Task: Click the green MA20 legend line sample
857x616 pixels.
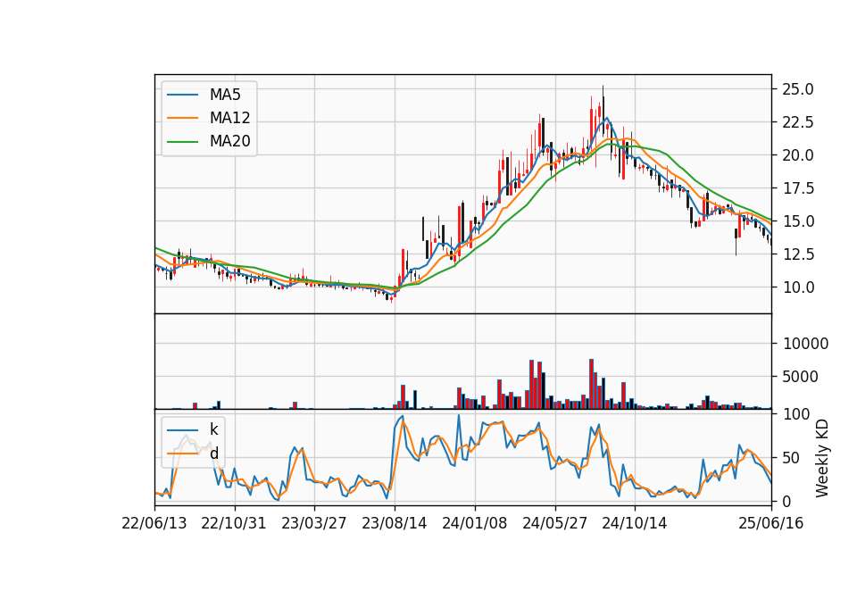Action: (182, 141)
